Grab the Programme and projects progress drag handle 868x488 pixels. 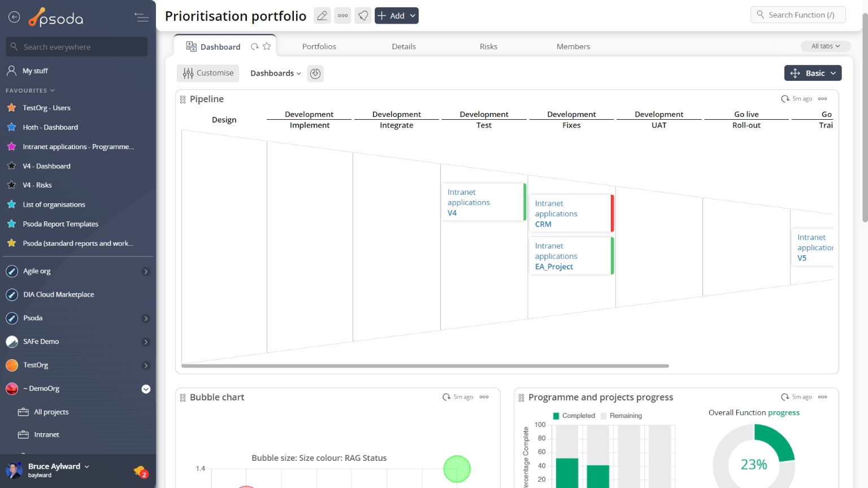(x=521, y=398)
